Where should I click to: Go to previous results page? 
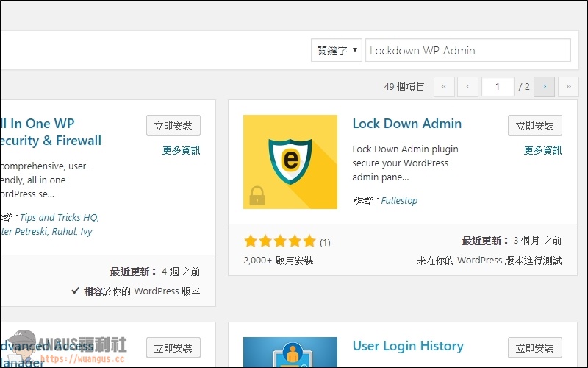point(467,87)
